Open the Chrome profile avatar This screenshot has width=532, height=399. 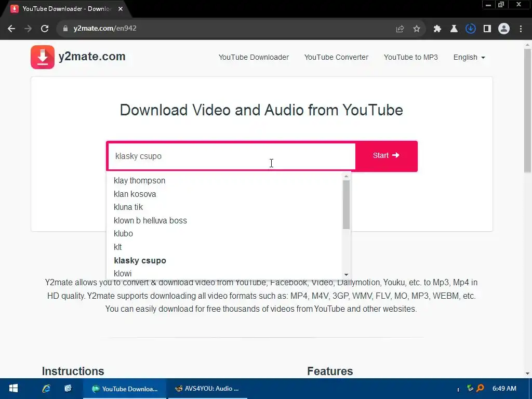click(504, 29)
